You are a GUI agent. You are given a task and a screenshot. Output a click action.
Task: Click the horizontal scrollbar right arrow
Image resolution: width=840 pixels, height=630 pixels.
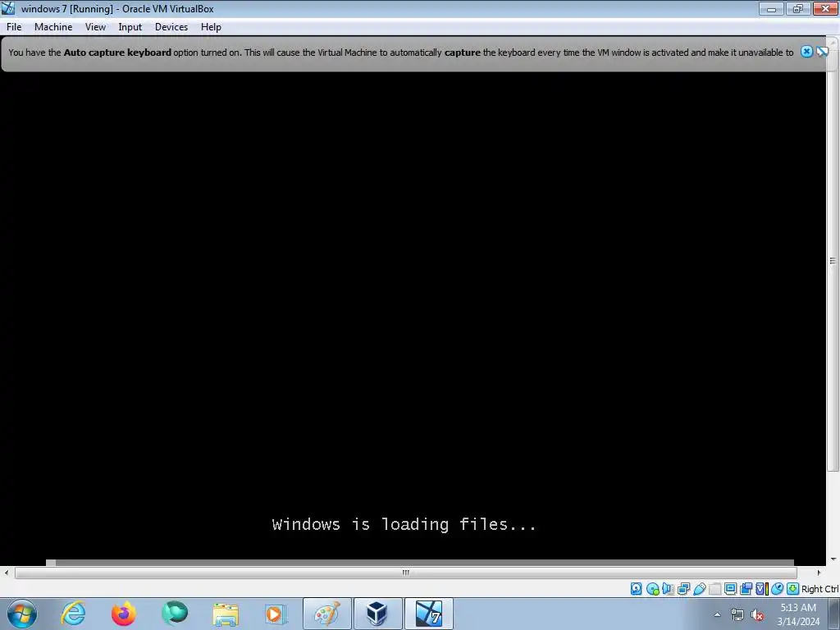coord(819,573)
